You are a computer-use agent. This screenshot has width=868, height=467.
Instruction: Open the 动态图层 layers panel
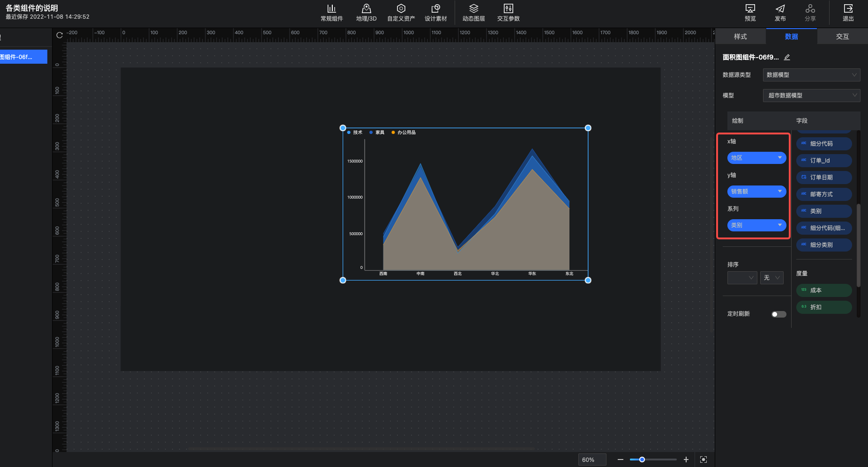[473, 13]
